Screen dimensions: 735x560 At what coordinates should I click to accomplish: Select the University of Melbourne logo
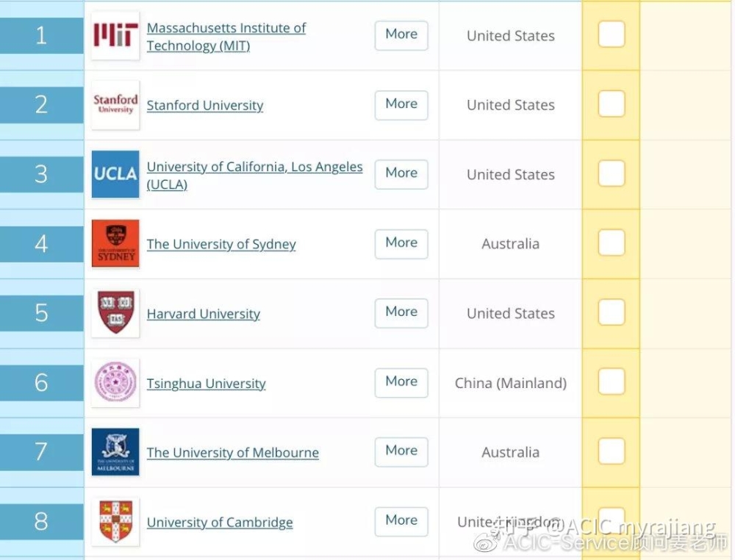point(115,452)
